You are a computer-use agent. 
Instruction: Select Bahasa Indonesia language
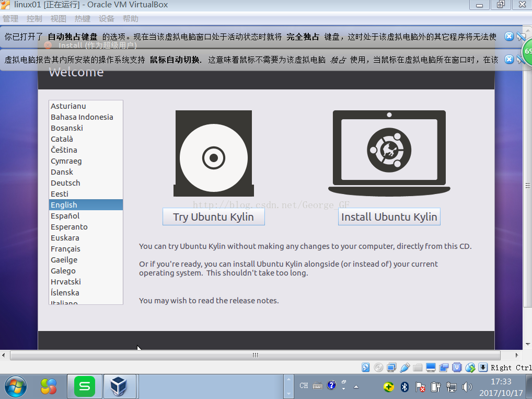point(86,117)
